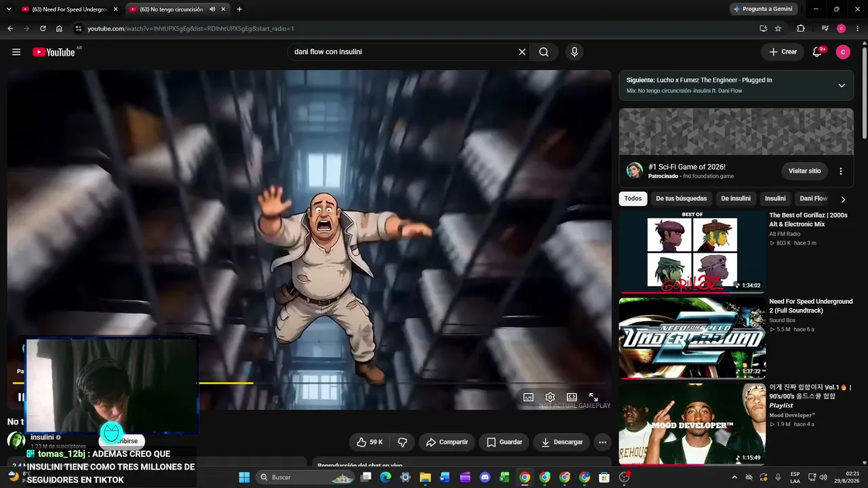Open Microsoft Edge from the taskbar
868x488 pixels.
(385, 477)
